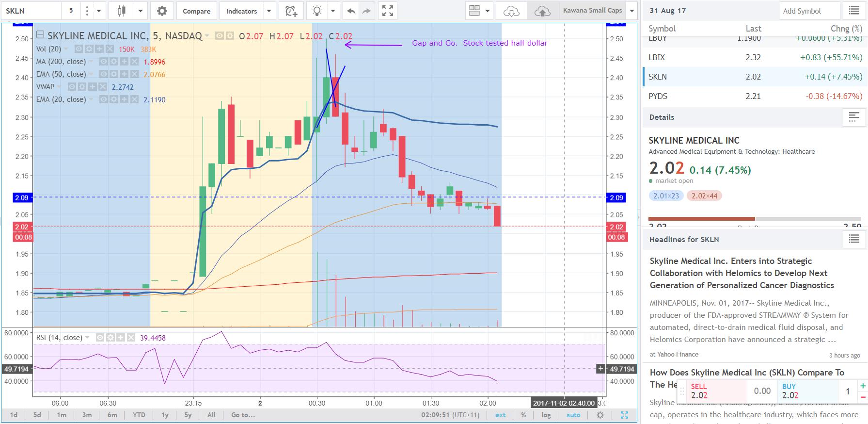Image resolution: width=868 pixels, height=424 pixels.
Task: Expand the ideas lightbulb dropdown arrow
Action: [x=333, y=11]
